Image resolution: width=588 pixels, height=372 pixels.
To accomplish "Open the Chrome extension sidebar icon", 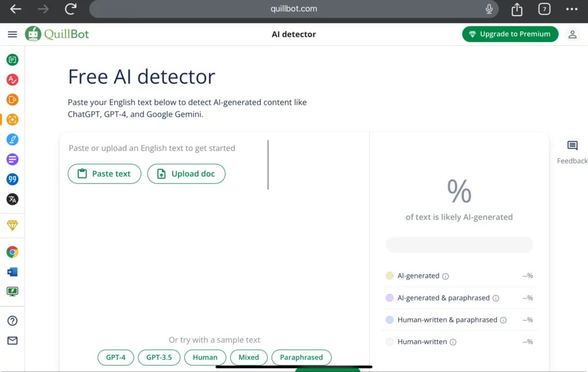I will point(13,252).
